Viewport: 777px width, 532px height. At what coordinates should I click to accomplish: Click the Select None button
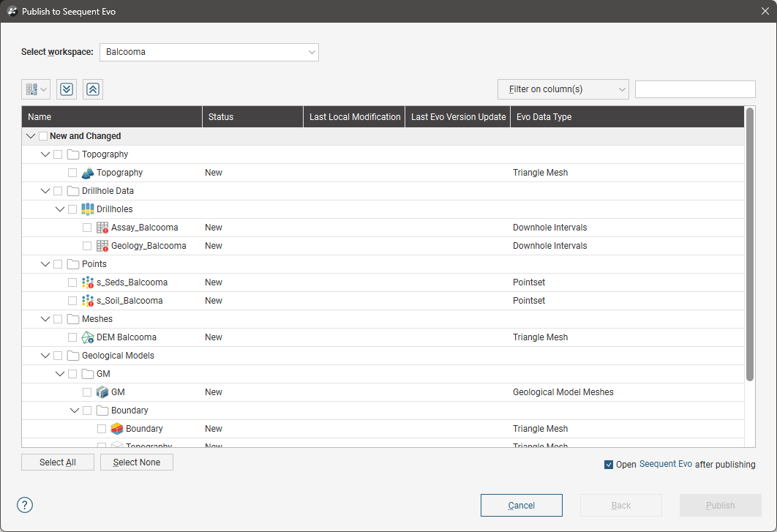pyautogui.click(x=137, y=462)
